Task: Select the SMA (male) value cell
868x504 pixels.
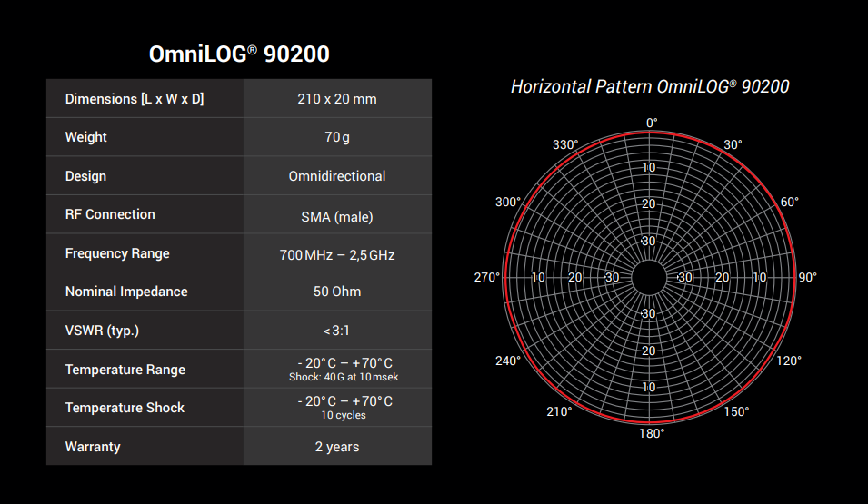Action: 337,216
